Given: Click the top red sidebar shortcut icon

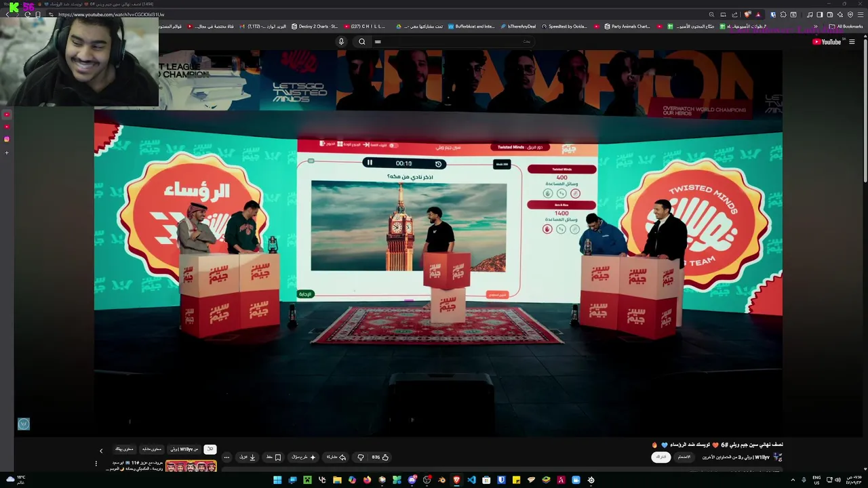Looking at the screenshot, I should tap(7, 115).
